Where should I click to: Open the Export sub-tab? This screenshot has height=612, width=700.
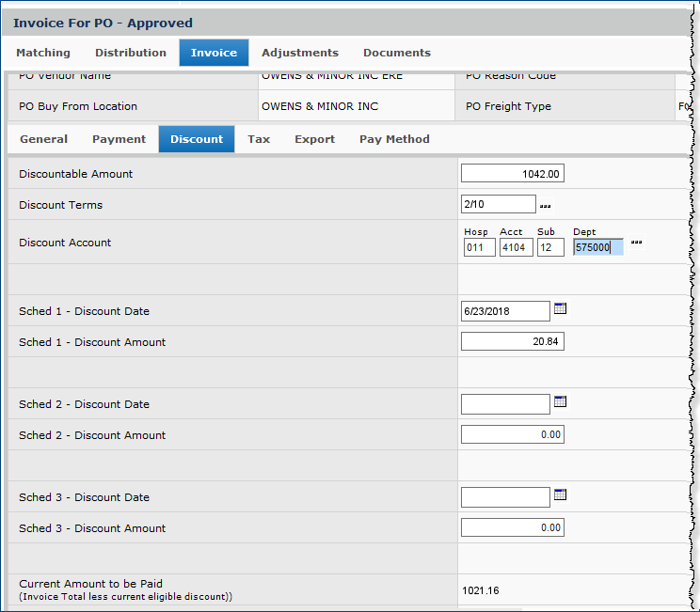(314, 139)
